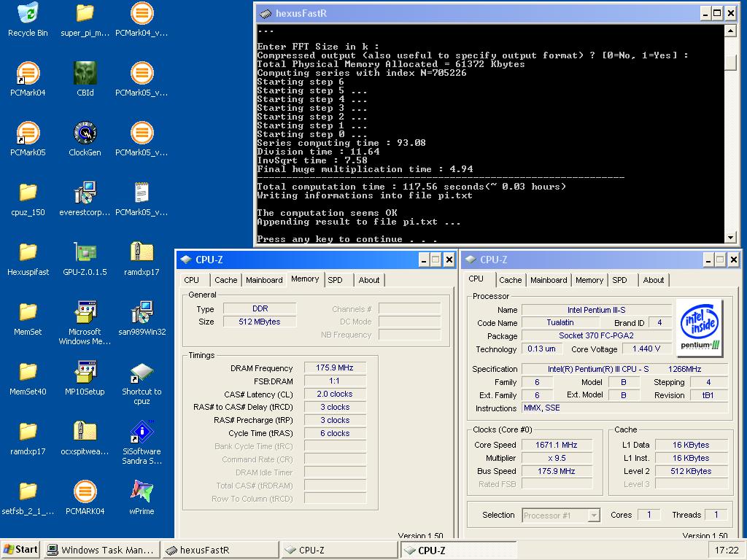Open the ramdxp17 folder icon
The width and height of the screenshot is (747, 560).
[28, 432]
